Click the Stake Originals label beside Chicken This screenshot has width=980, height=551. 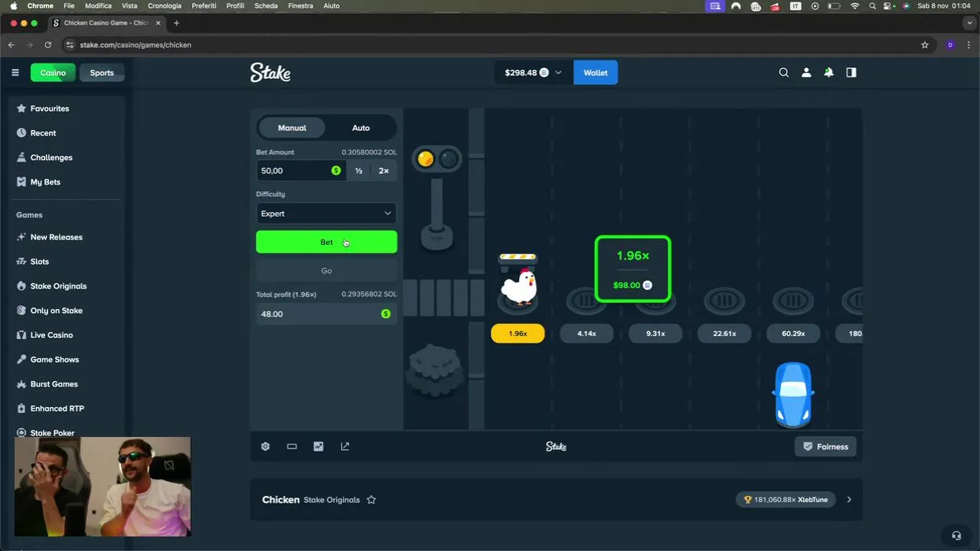(x=332, y=500)
